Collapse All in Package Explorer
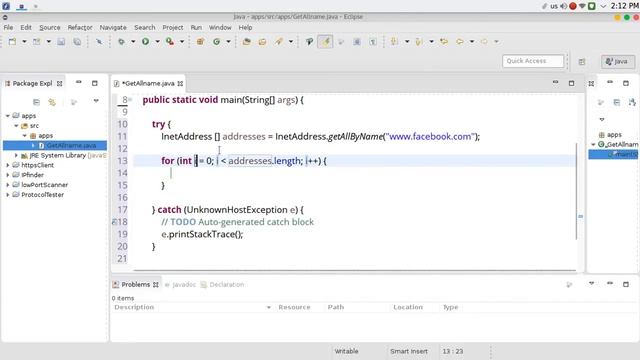The width and height of the screenshot is (640, 360). (36, 102)
